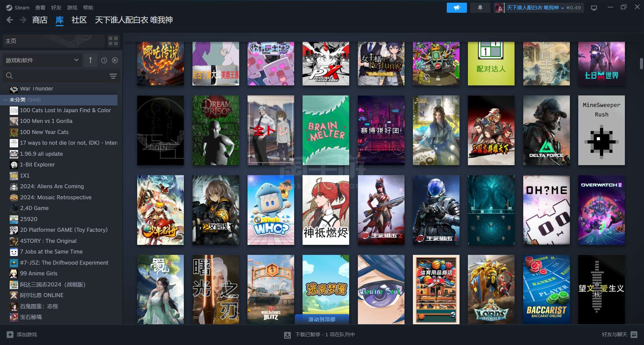Screen dimensions: 644x345
Task: Open the Delta Force game cover
Action: pyautogui.click(x=546, y=130)
